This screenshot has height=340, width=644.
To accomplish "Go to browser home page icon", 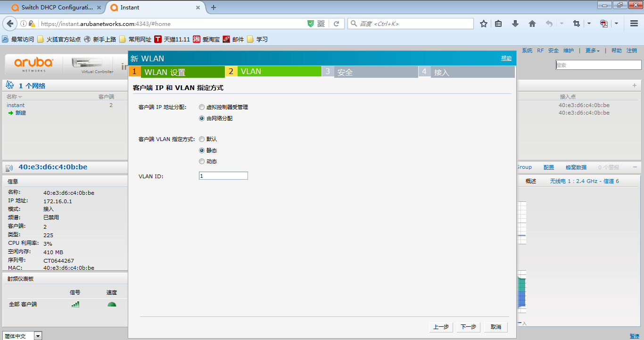I will 532,24.
